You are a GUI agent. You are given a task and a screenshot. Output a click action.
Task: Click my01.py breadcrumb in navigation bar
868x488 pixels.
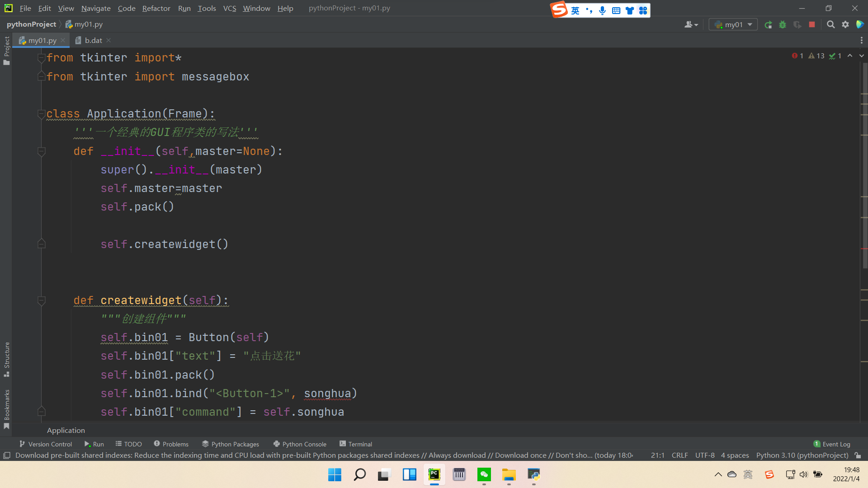[x=84, y=24]
